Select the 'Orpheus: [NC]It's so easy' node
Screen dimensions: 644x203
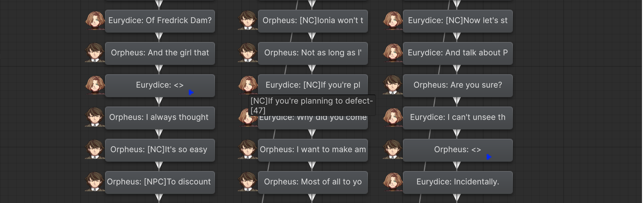point(160,150)
